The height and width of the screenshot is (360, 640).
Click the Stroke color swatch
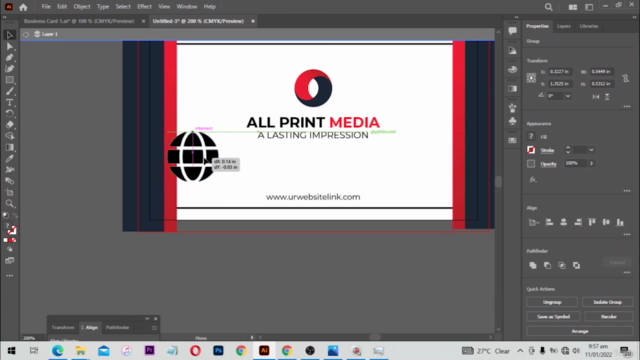tap(531, 150)
